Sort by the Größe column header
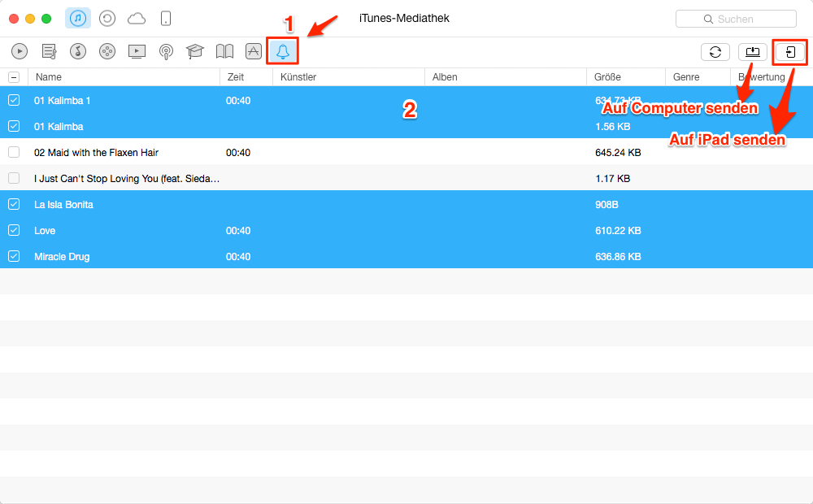Viewport: 813px width, 504px height. [x=626, y=77]
